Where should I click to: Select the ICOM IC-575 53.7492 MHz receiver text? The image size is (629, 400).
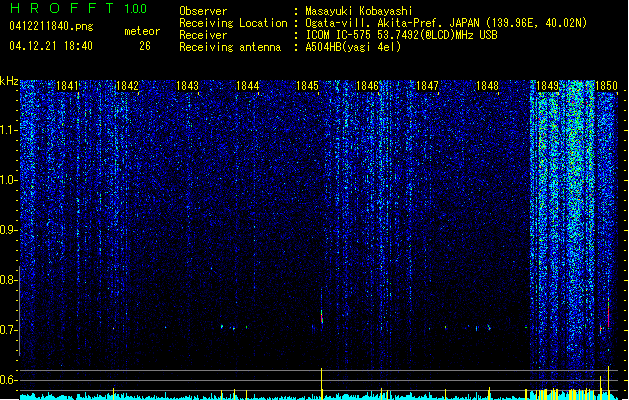pos(401,35)
